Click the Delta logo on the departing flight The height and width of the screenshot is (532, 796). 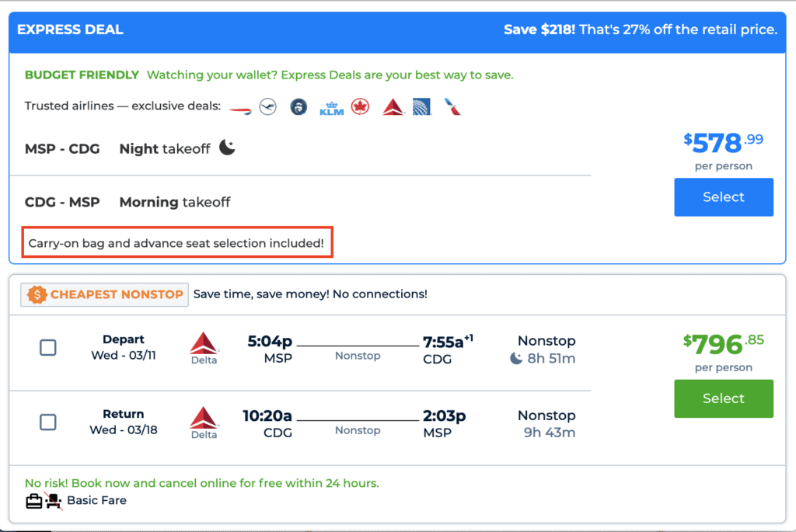point(203,349)
